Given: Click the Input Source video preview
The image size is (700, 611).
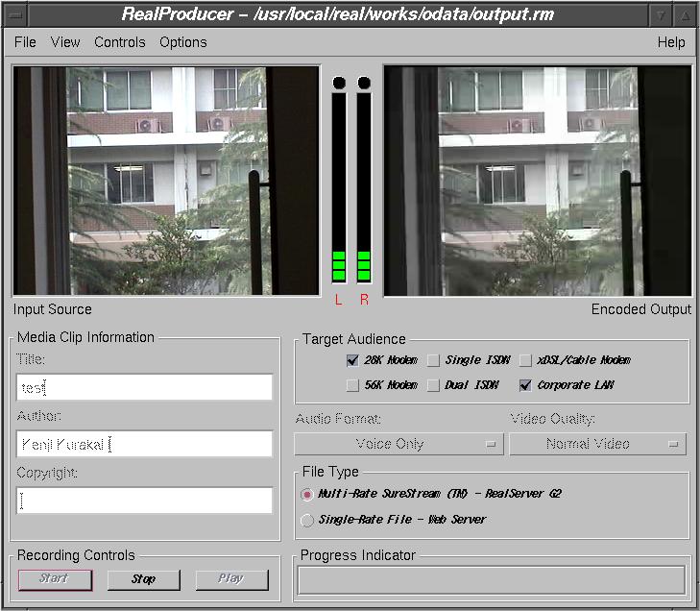Looking at the screenshot, I should coord(166,181).
